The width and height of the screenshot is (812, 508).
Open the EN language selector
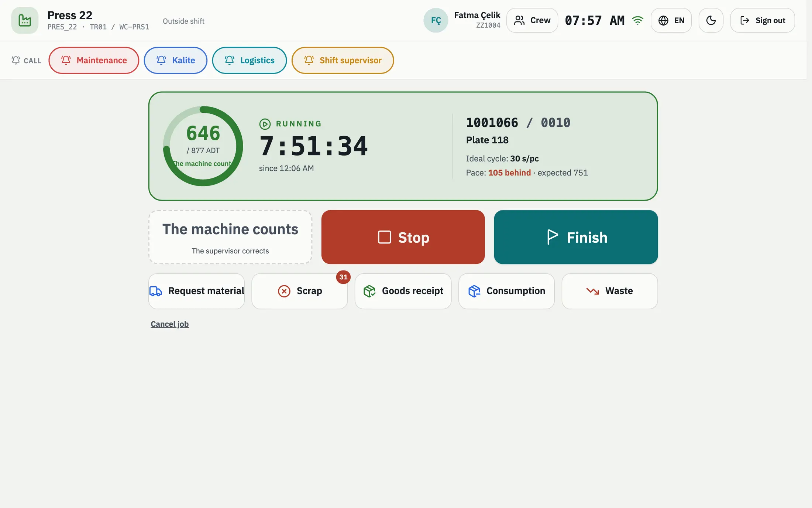point(671,20)
